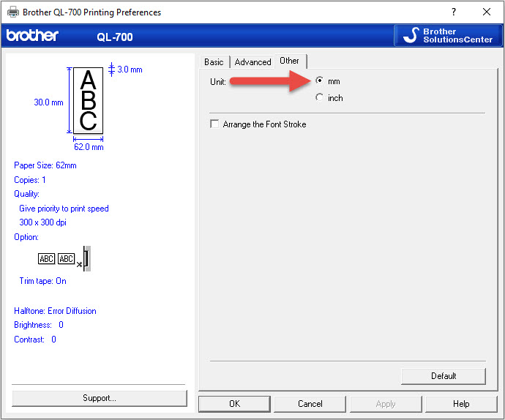Click the Support... button
This screenshot has width=505, height=420.
click(99, 398)
